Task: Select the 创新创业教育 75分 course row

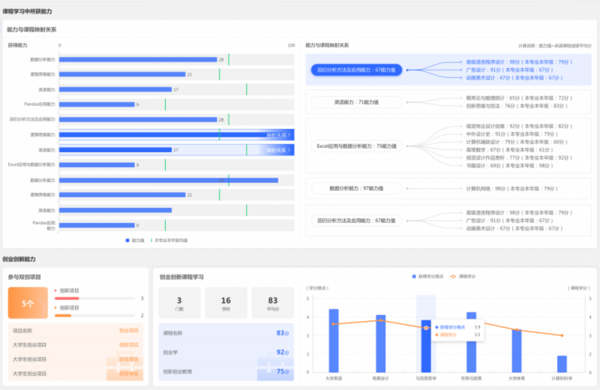Action: click(226, 371)
